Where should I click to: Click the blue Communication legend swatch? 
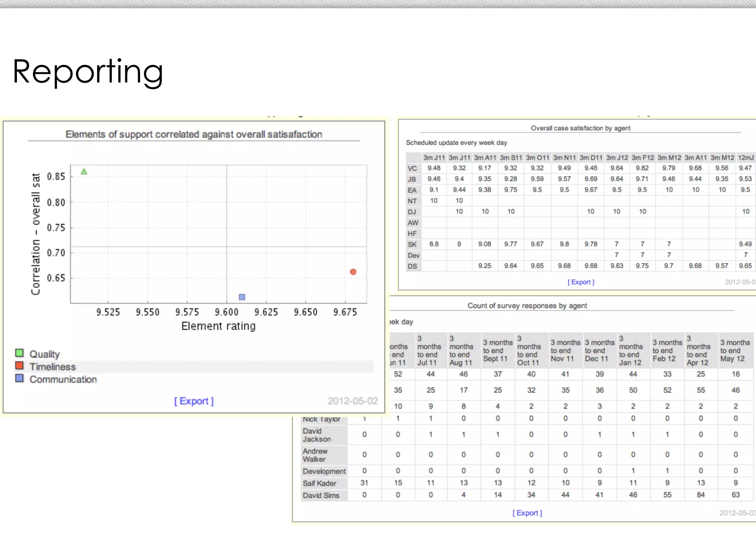point(20,378)
